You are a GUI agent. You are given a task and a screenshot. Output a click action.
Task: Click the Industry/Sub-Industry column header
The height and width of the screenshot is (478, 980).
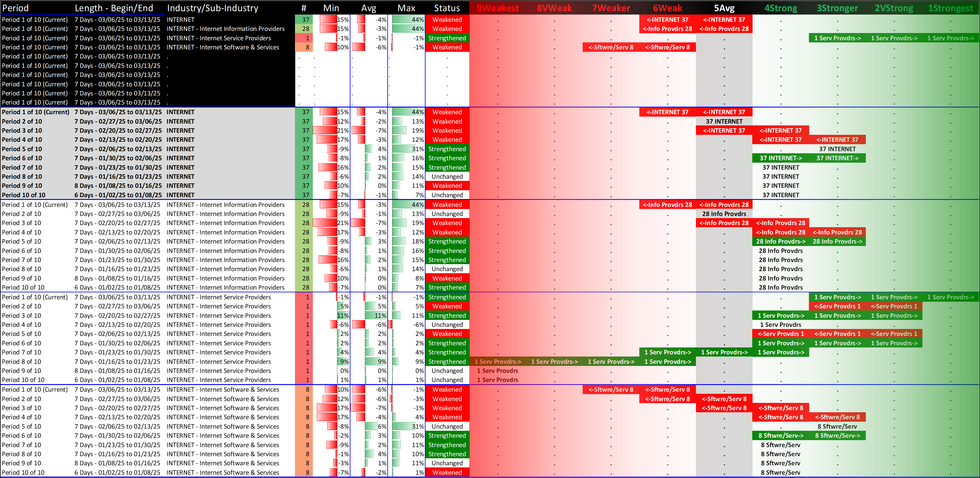click(212, 8)
